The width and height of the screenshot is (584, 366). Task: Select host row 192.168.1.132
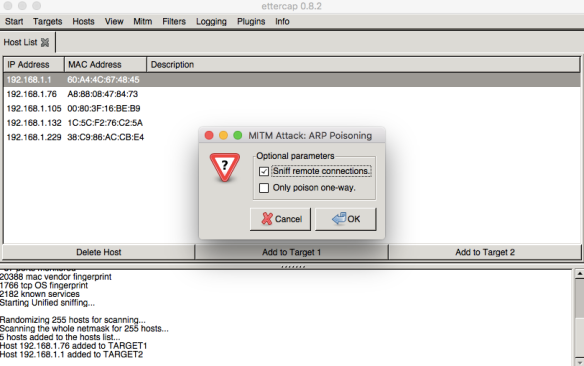point(292,123)
